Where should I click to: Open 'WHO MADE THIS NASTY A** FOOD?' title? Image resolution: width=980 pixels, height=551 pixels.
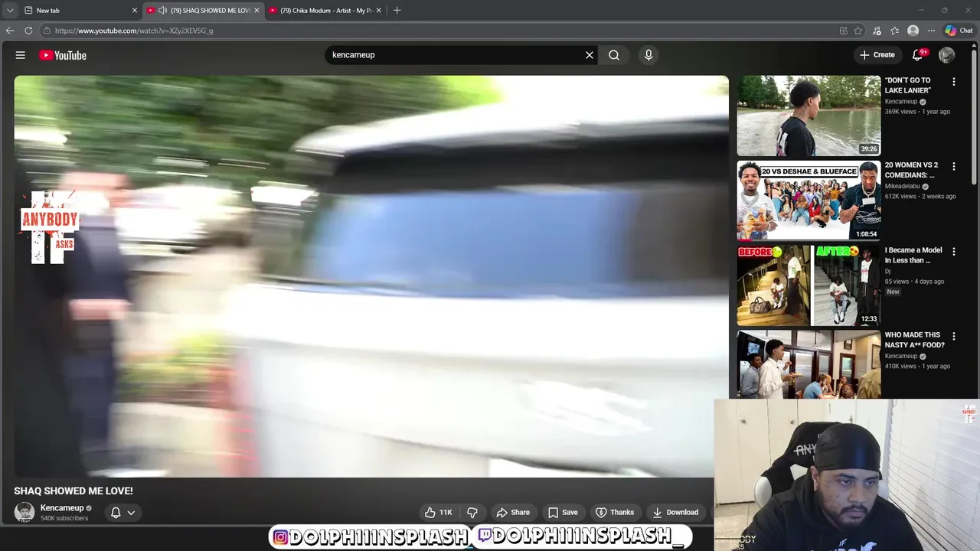[x=915, y=340]
